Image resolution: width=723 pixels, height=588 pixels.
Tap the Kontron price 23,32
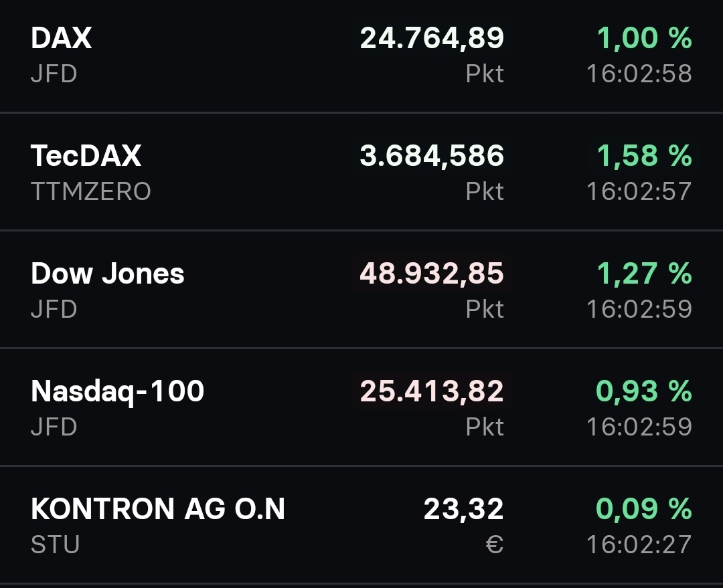(463, 509)
